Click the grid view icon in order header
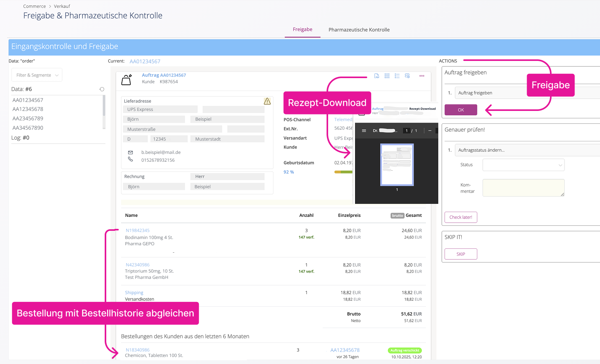Image resolution: width=600 pixels, height=364 pixels. click(387, 76)
